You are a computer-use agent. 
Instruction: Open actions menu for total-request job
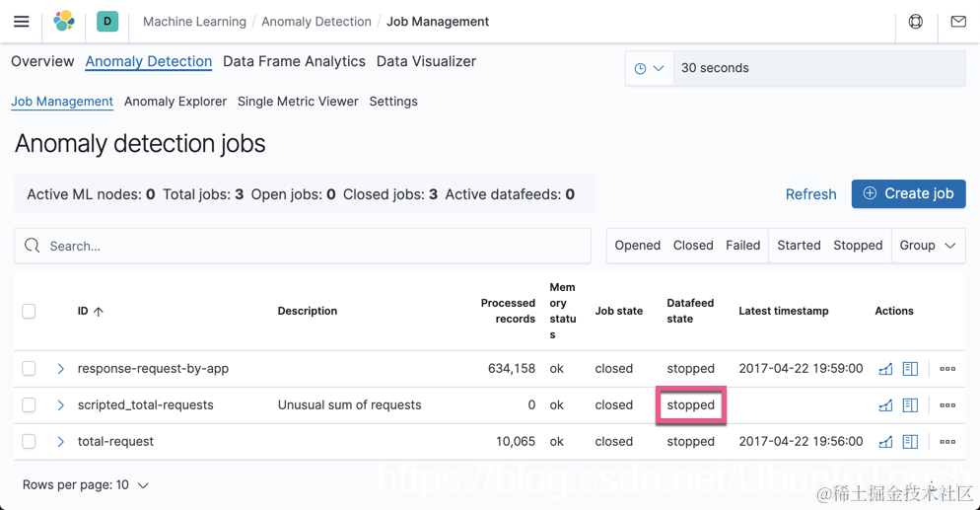coord(947,442)
